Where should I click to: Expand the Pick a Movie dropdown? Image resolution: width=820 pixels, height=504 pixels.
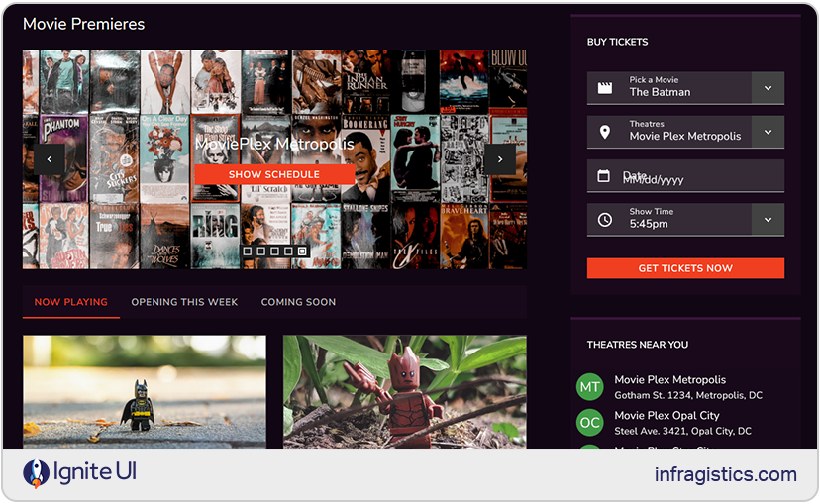(768, 88)
